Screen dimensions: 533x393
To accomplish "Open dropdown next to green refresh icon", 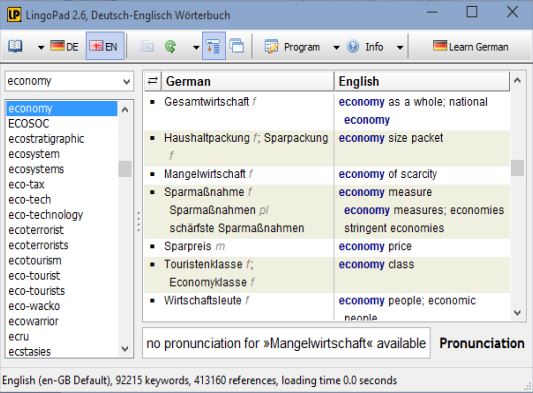I will [196, 47].
